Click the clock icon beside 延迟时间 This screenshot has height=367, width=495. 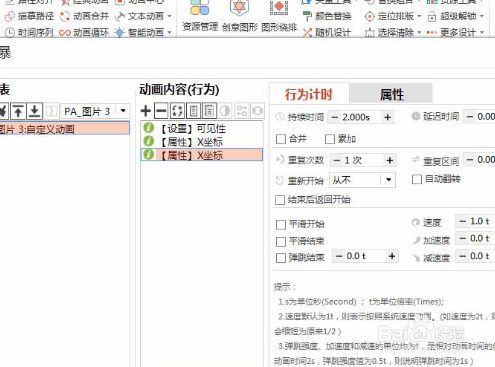point(416,116)
